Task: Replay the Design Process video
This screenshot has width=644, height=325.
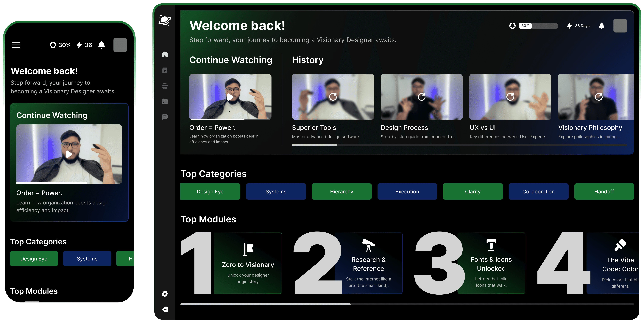Action: [x=422, y=97]
